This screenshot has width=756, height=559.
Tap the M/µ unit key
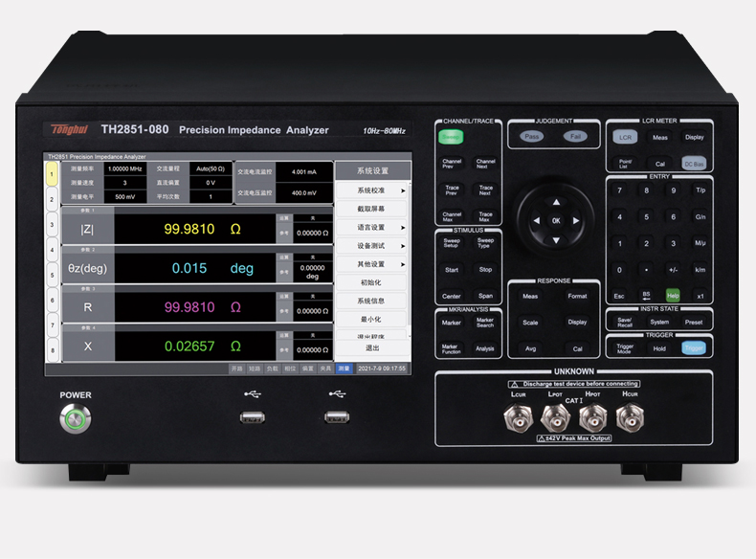[x=700, y=243]
